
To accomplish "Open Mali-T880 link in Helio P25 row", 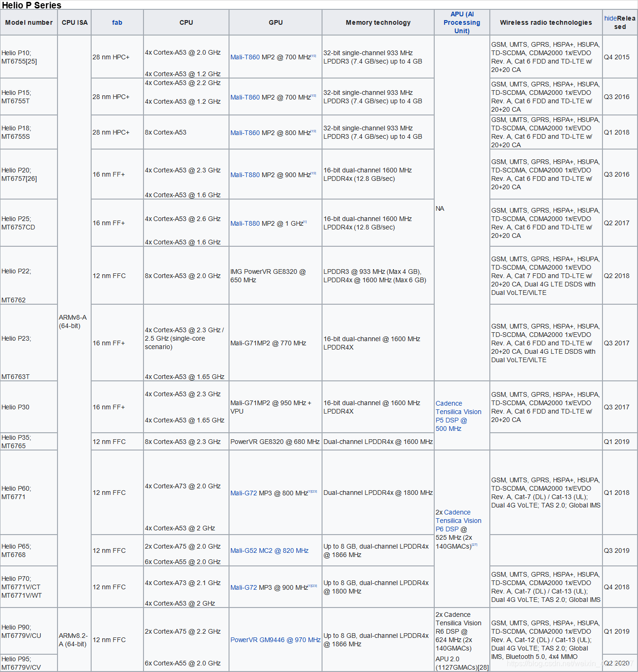I will pyautogui.click(x=245, y=223).
